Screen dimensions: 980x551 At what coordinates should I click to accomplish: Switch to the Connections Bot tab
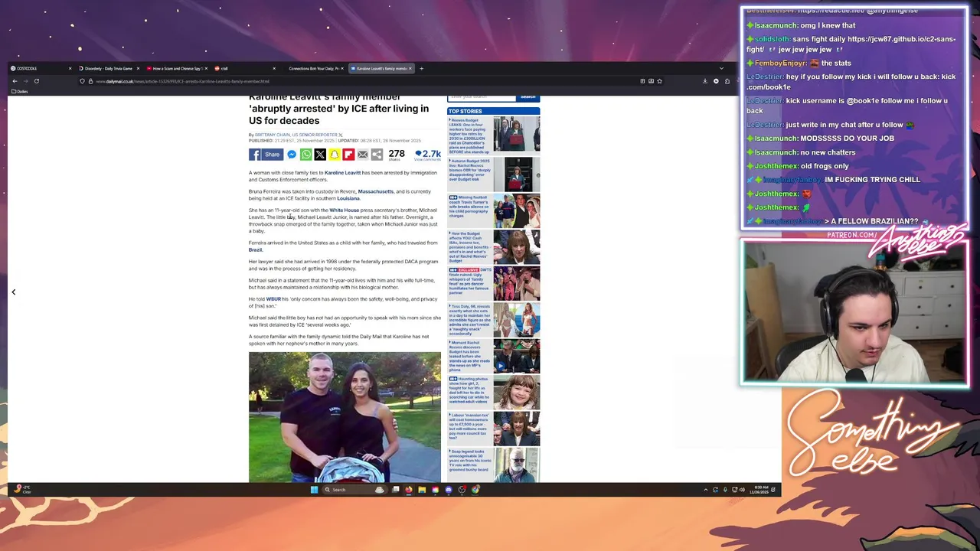tap(314, 69)
